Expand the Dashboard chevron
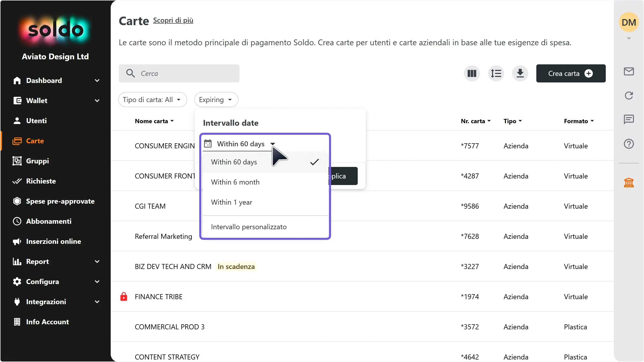The width and height of the screenshot is (644, 362). [x=97, y=80]
